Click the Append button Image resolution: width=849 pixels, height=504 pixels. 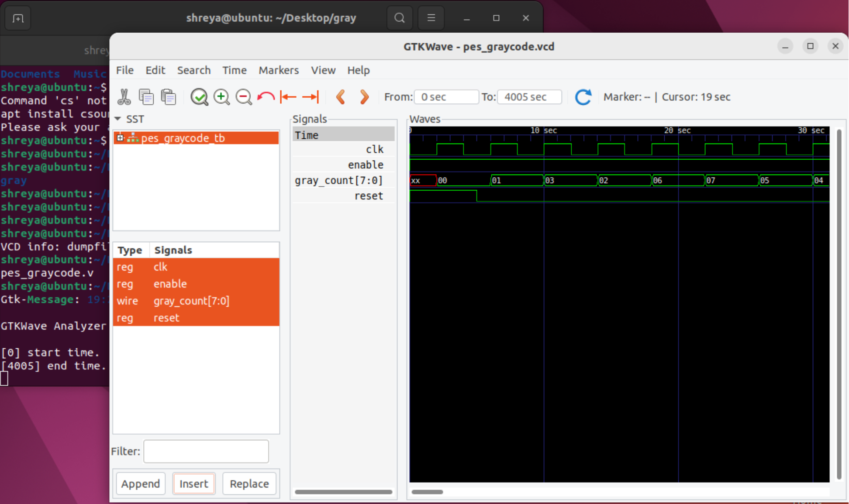141,483
